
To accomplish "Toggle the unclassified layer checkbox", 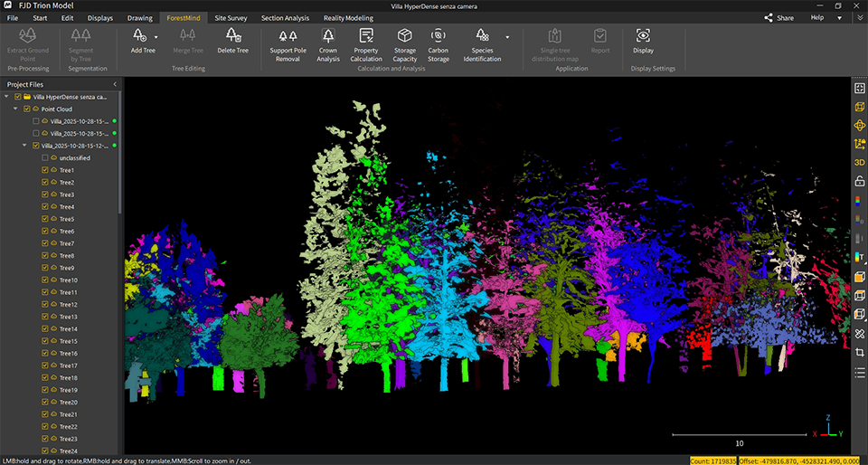I will (x=45, y=157).
